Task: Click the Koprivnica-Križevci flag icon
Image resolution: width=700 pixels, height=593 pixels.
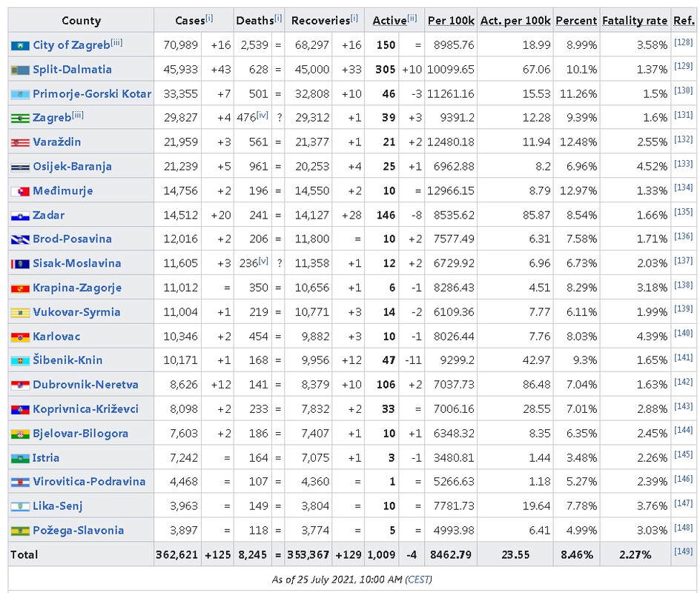Action: (20, 410)
